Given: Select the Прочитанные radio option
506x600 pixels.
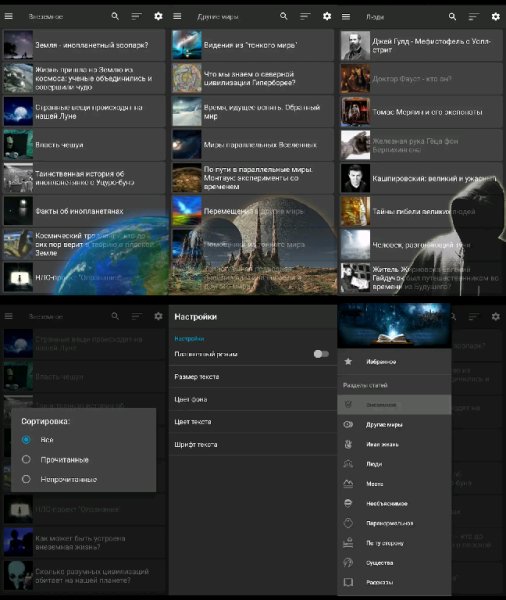Looking at the screenshot, I should 26,459.
